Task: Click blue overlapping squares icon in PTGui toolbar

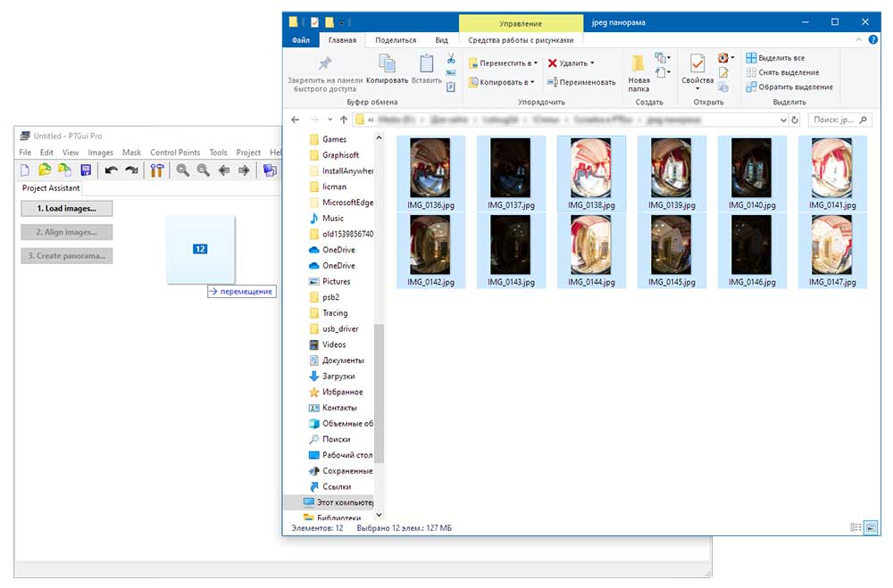Action: click(270, 170)
